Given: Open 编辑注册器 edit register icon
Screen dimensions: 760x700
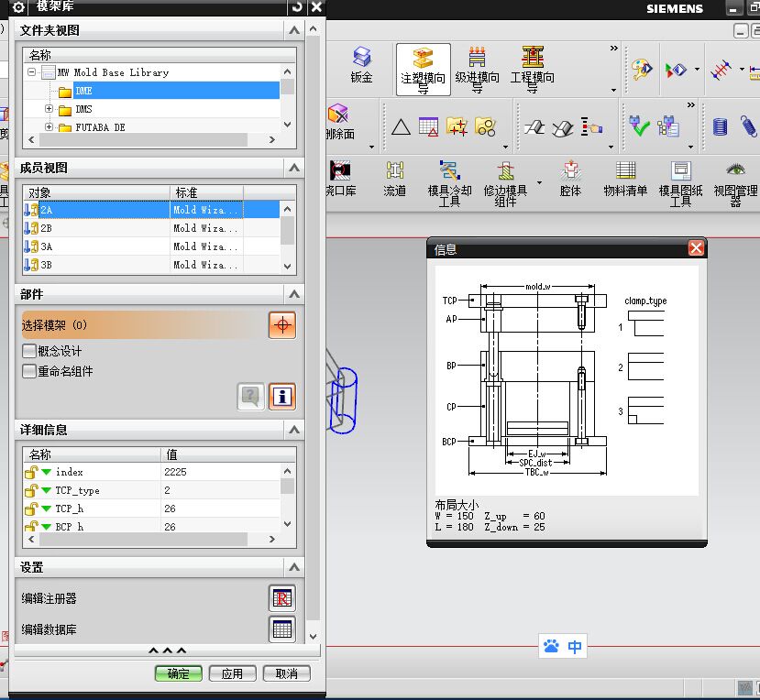Looking at the screenshot, I should coord(282,597).
